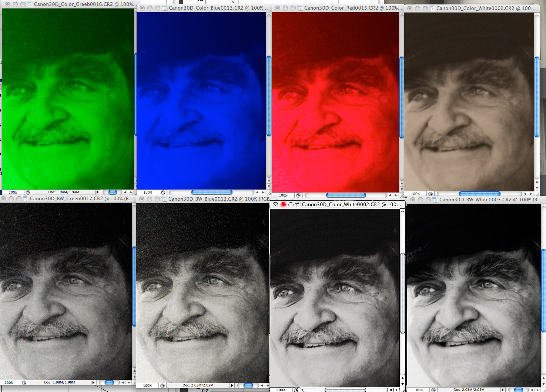Open the status arrow menu in BW_Blue0013 window
This screenshot has height=392, width=546.
pyautogui.click(x=232, y=386)
